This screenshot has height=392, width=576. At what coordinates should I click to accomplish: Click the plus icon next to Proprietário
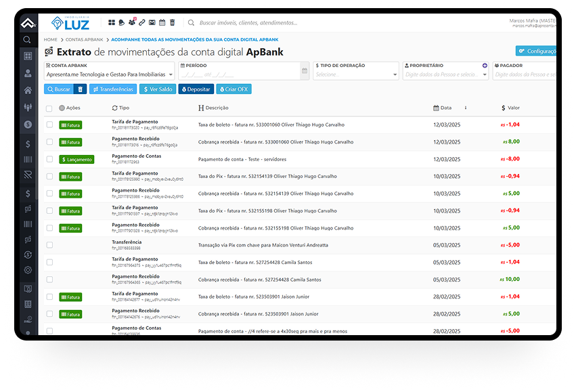(x=485, y=66)
